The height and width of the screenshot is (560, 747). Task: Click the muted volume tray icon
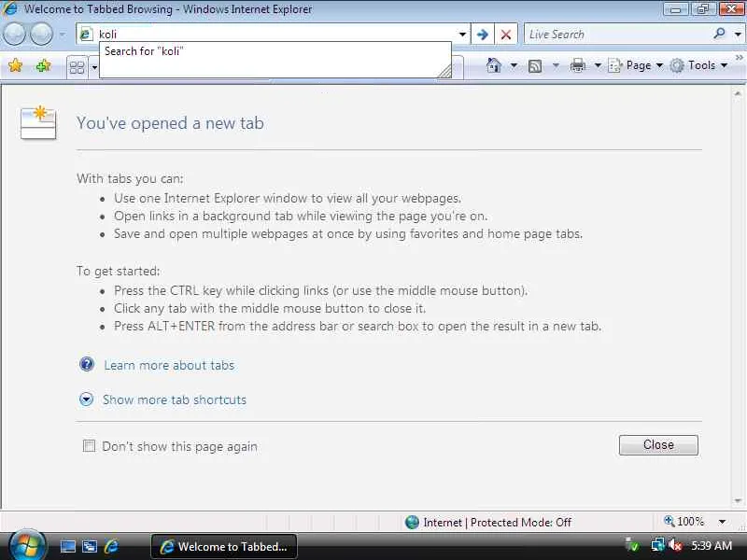[675, 545]
